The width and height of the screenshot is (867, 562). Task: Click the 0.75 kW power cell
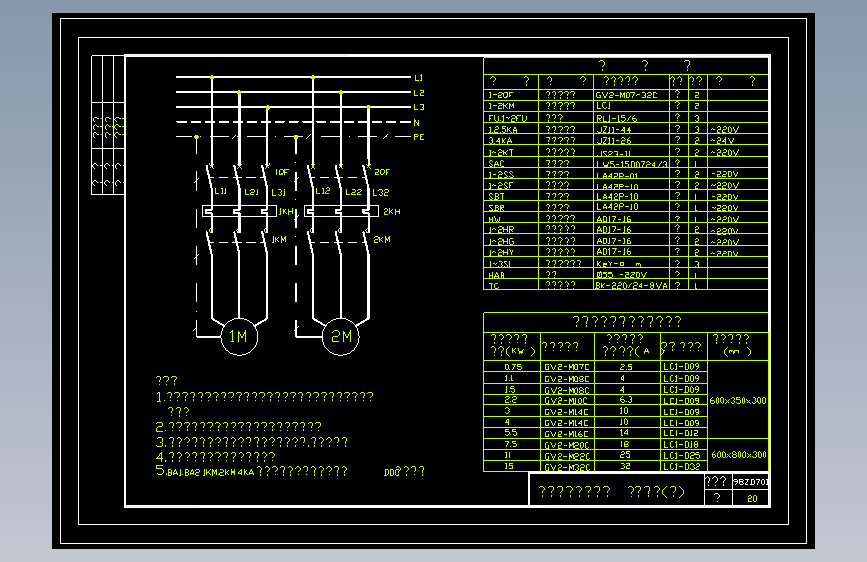pyautogui.click(x=513, y=367)
